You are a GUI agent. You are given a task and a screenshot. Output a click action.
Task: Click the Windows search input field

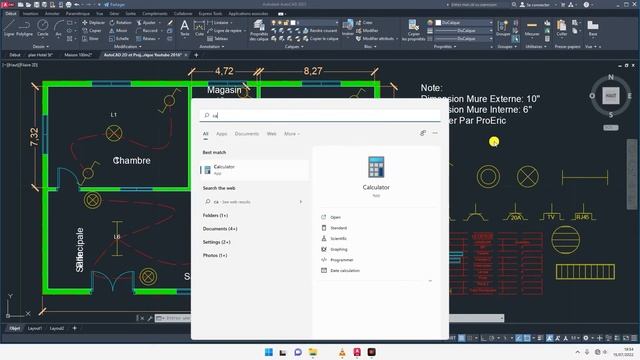[320, 116]
